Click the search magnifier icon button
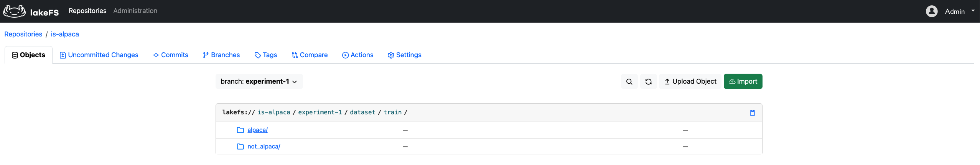 629,81
